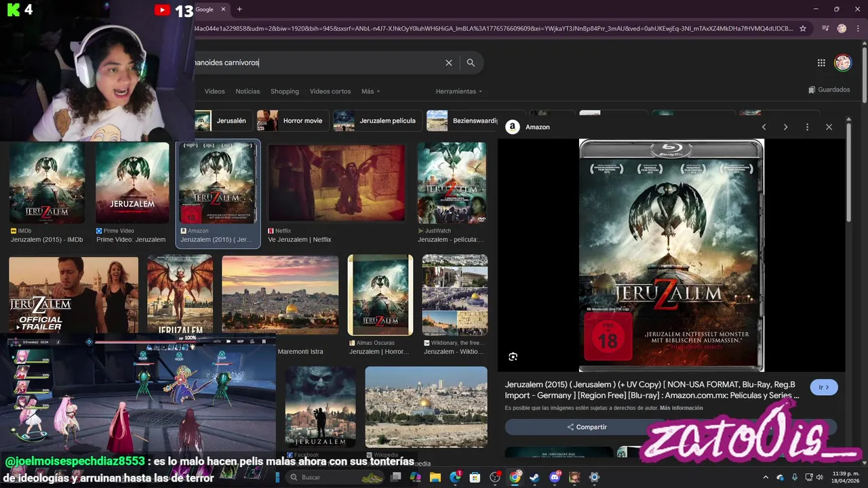Open the gear Settings app in taskbar
868x488 pixels.
pos(594,477)
